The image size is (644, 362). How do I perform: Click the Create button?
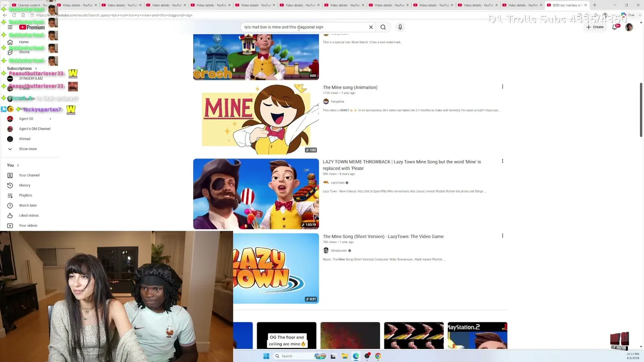[595, 27]
